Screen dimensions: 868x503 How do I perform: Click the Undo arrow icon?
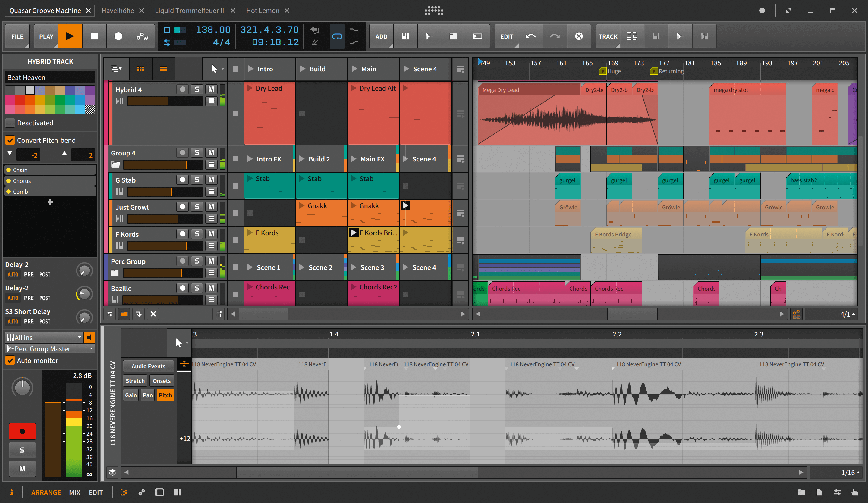[530, 36]
